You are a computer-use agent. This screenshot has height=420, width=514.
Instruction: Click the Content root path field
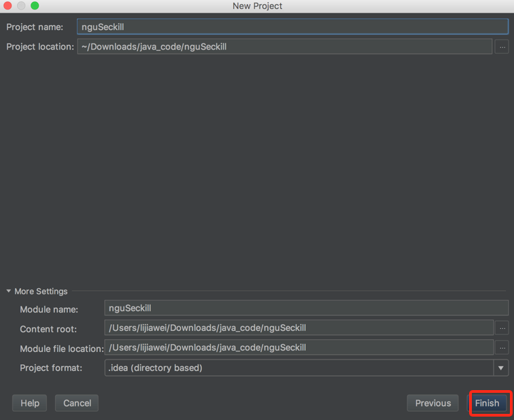[x=298, y=328]
